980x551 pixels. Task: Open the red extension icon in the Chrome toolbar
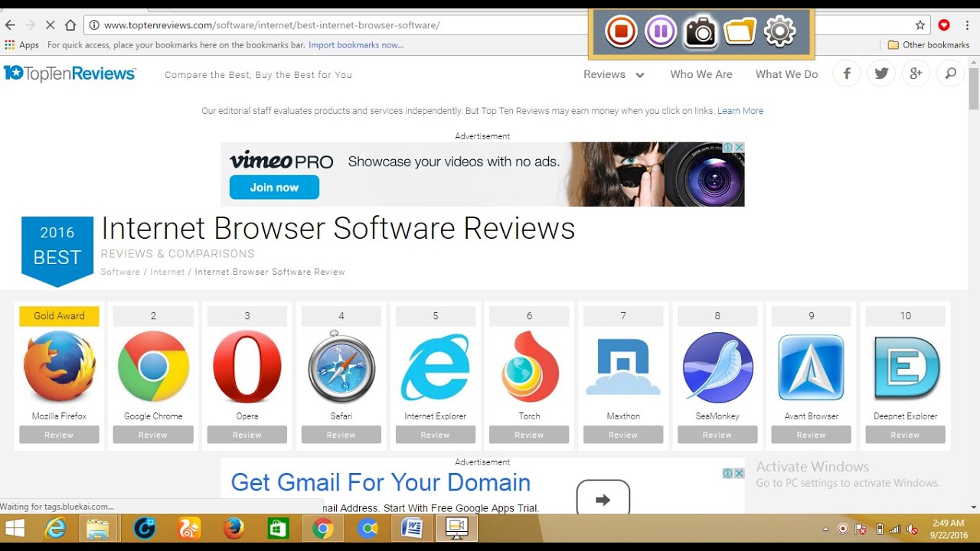[x=944, y=25]
